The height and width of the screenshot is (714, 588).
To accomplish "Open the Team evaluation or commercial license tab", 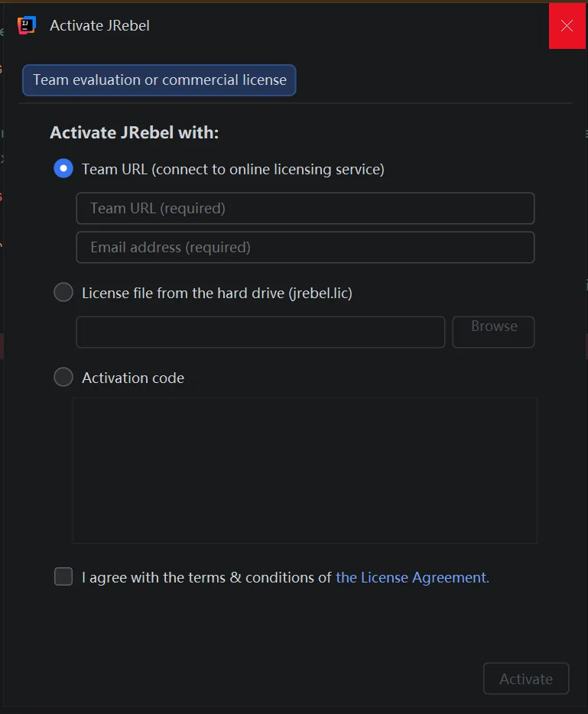I will pos(159,80).
